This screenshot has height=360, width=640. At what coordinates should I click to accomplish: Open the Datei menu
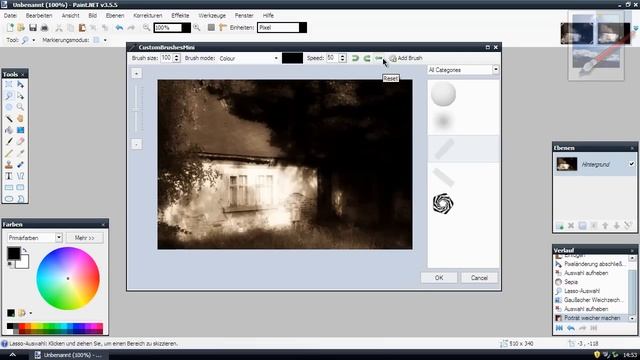pyautogui.click(x=10, y=16)
